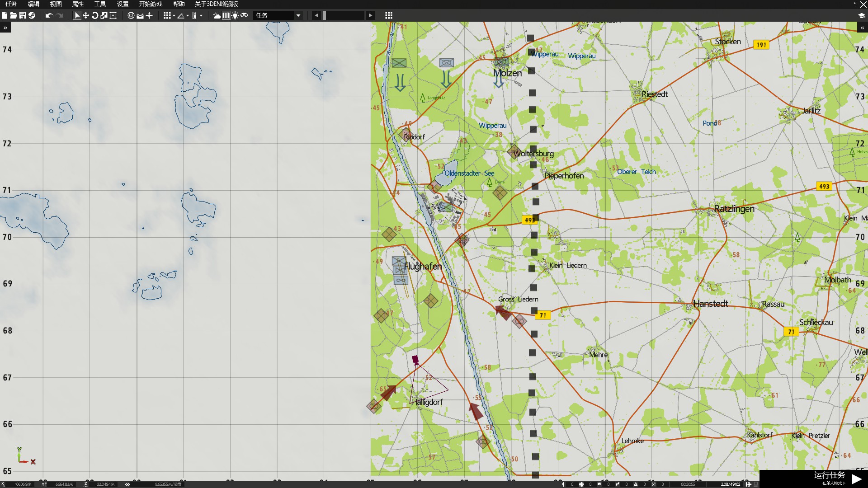Toggle the map view icon
868x488 pixels.
226,15
